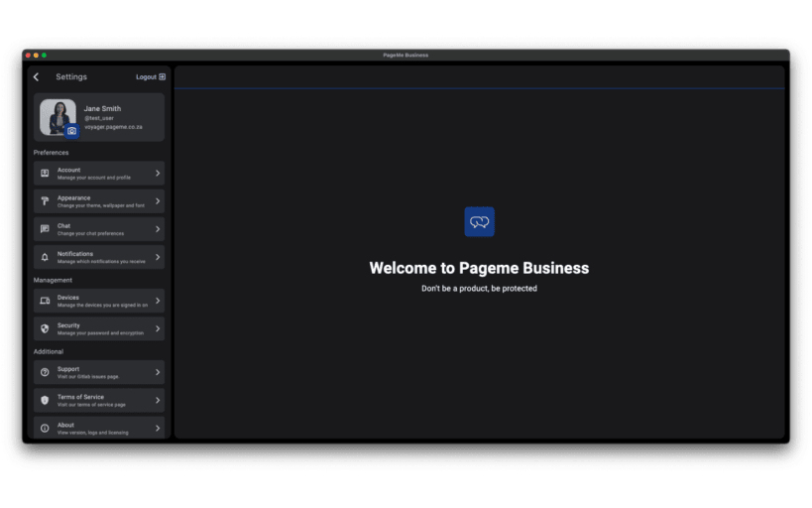Click the voyager.pageme.co.za server text
The width and height of the screenshot is (812, 508).
coord(113,127)
